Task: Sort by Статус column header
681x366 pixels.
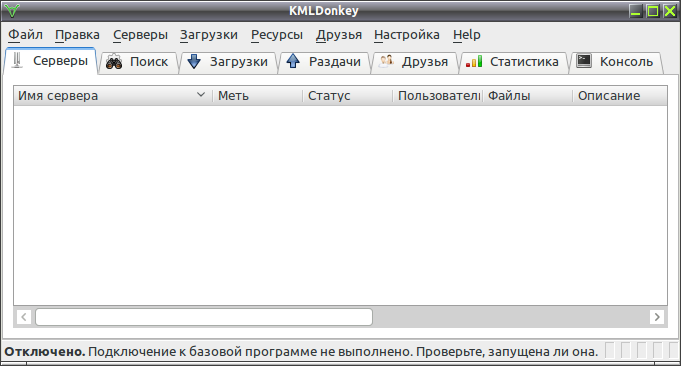Action: (x=347, y=96)
